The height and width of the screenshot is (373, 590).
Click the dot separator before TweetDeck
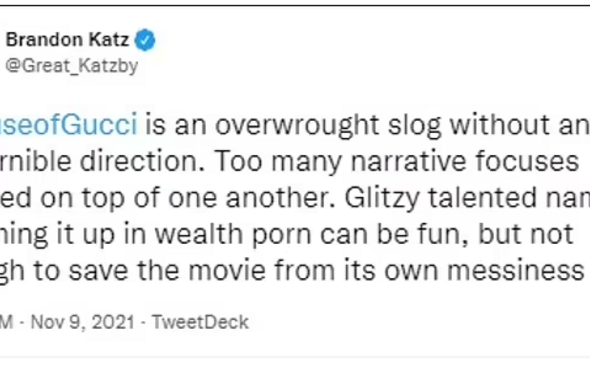[x=143, y=323]
